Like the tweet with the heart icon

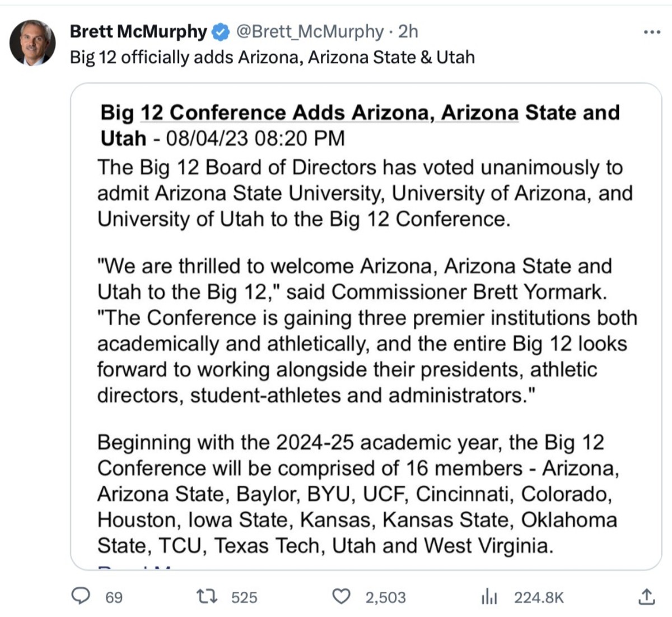coord(342,596)
